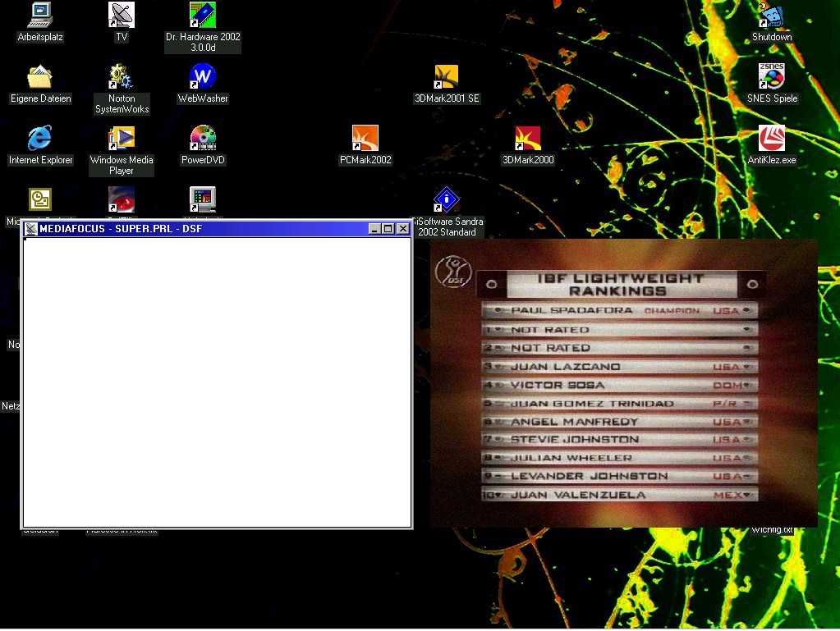Maximize the MEDIAFOCUS window
This screenshot has height=631, width=840.
pos(388,229)
